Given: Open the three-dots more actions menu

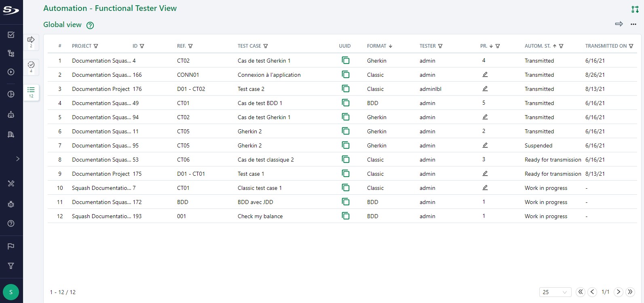Looking at the screenshot, I should [633, 24].
